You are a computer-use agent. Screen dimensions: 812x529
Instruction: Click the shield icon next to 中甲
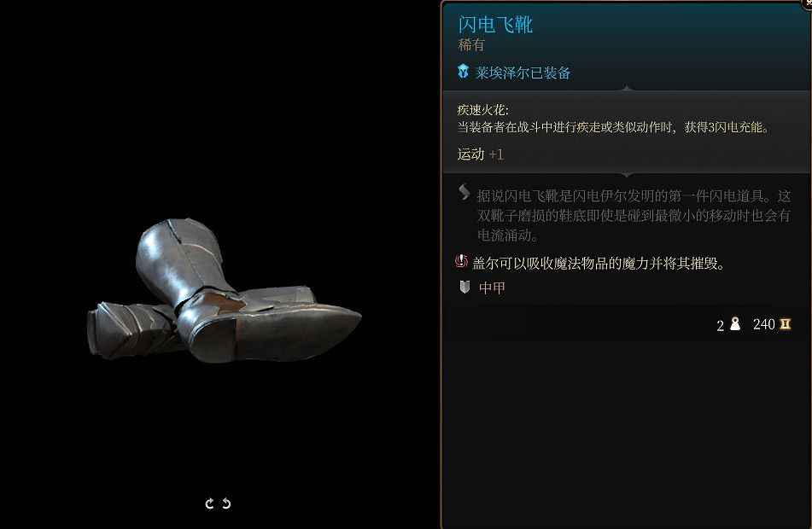[x=464, y=288]
